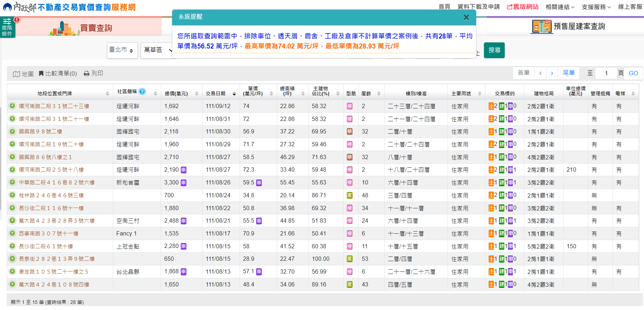Close the system reminder (系統提醒) dialog
The width and height of the screenshot is (644, 310).
coord(466,17)
